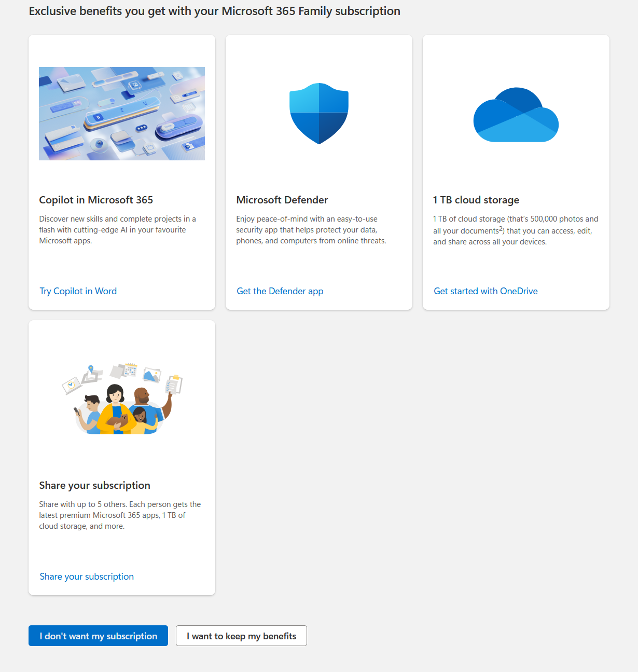638x672 pixels.
Task: Click the Share your subscription card heading
Action: coord(94,485)
